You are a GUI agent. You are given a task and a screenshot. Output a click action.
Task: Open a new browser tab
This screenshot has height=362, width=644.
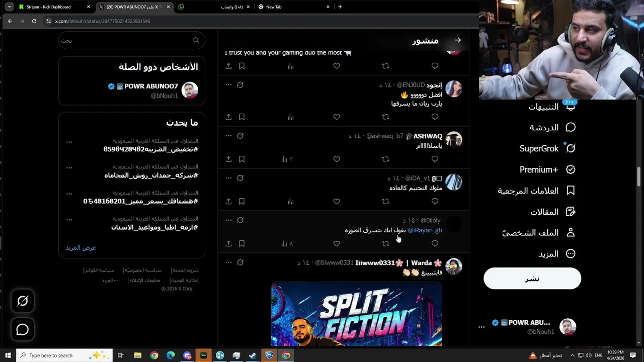[340, 7]
